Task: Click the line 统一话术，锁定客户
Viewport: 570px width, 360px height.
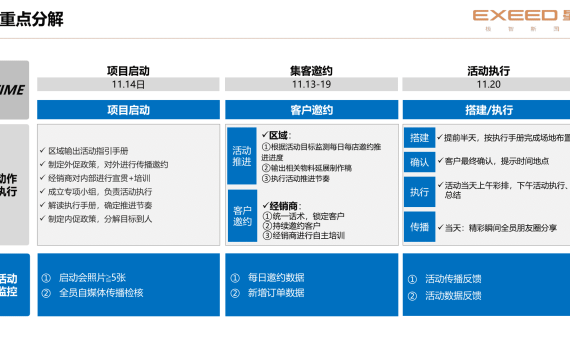Action: 303,216
